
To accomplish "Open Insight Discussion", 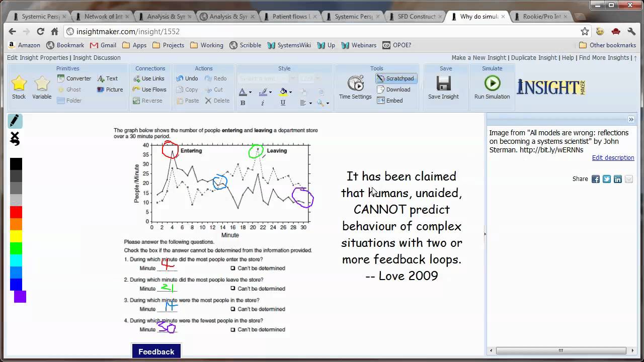I will [97, 57].
